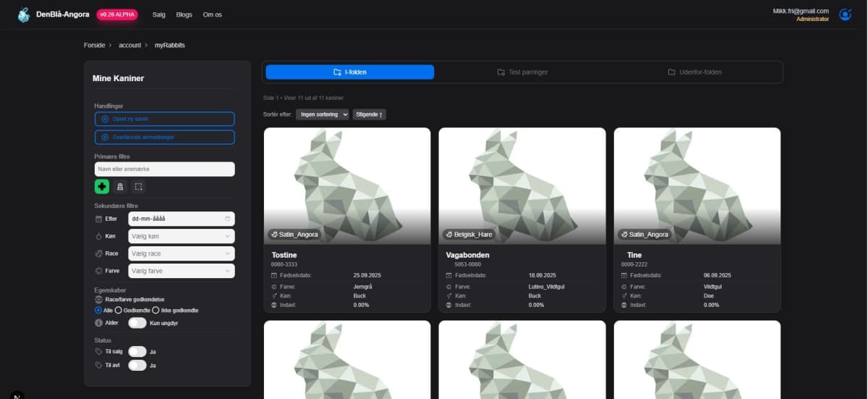Click the v0.26 ALPHA version badge
The width and height of the screenshot is (868, 399).
click(x=117, y=14)
